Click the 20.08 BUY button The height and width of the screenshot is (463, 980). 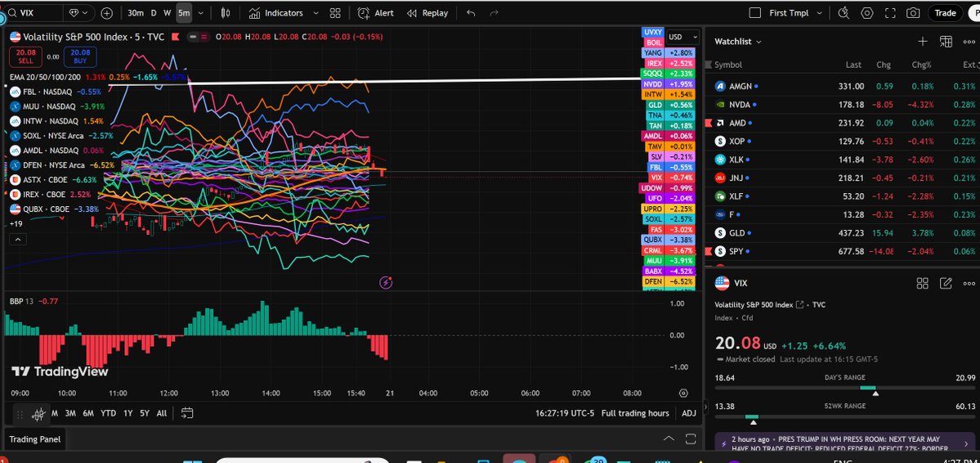click(x=80, y=57)
